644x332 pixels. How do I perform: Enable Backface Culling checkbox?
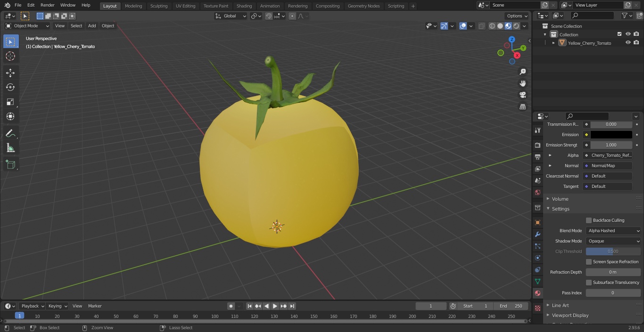[x=589, y=220]
